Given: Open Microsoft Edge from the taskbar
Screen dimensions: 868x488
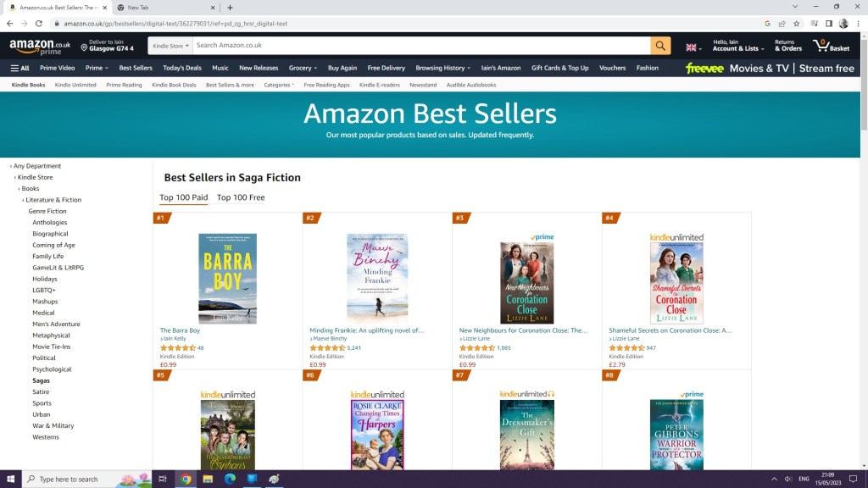Looking at the screenshot, I should [230, 479].
